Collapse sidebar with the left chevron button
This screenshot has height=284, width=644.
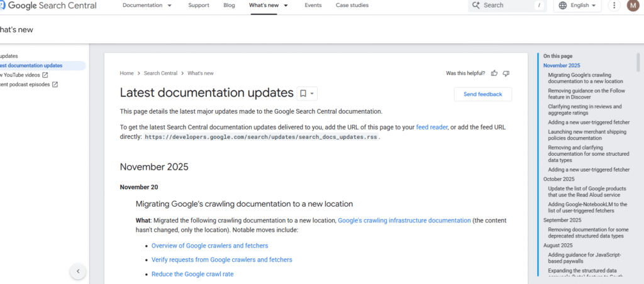[77, 271]
